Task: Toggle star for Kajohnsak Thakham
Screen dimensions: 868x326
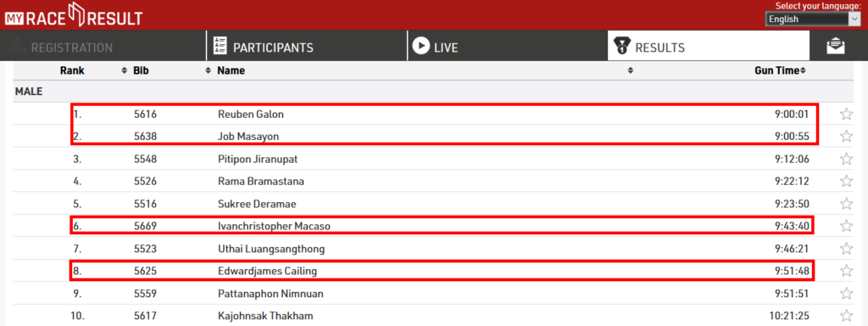Action: [846, 316]
